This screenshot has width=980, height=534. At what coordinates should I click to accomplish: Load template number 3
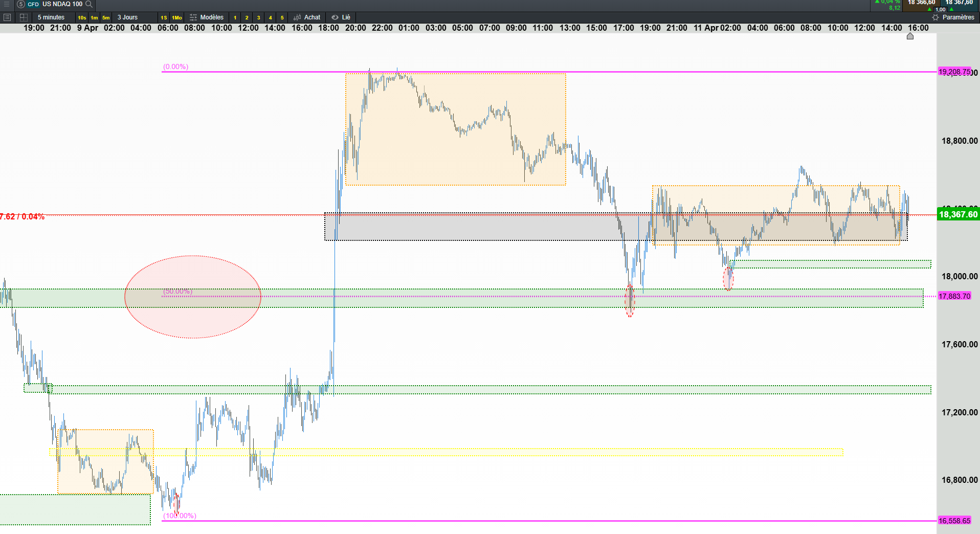[x=259, y=17]
